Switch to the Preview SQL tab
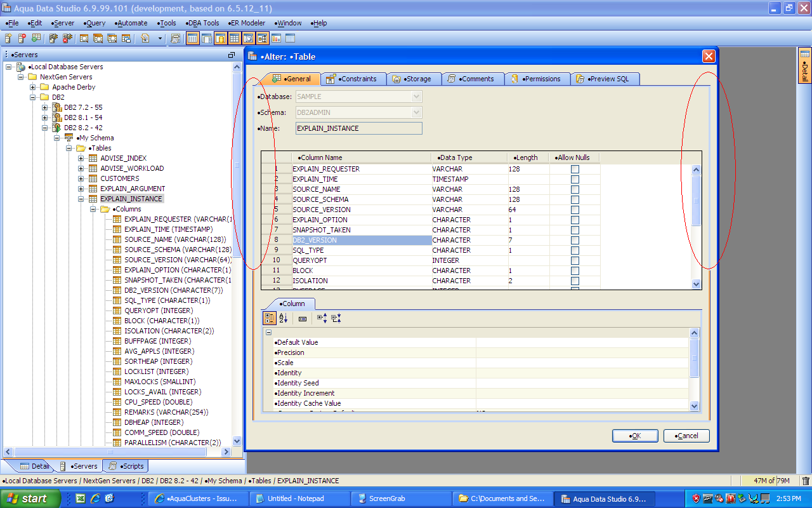Screen dimensions: 812x508 605,79
